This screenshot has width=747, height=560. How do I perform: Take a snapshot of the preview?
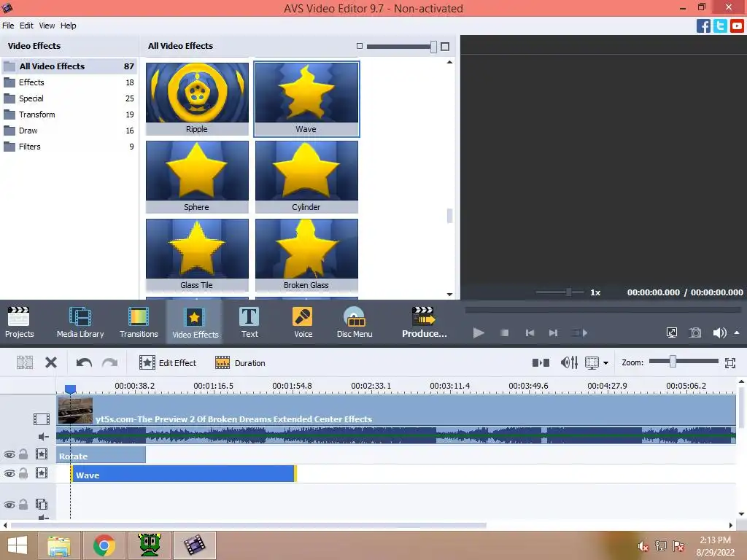(x=695, y=332)
